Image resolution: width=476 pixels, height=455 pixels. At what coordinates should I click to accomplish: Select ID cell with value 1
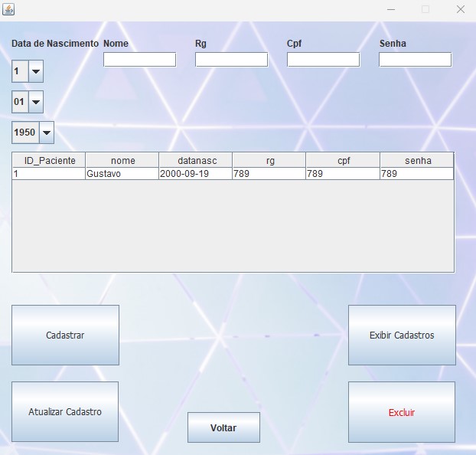[49, 174]
